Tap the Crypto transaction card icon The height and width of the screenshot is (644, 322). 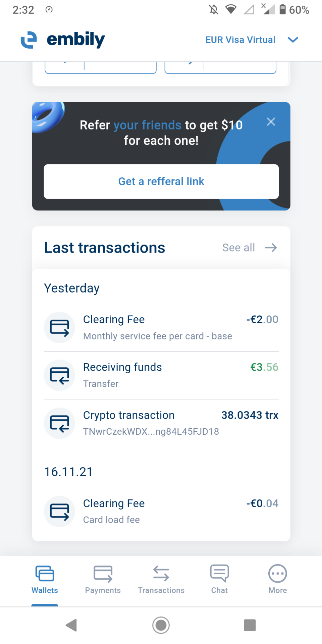59,423
